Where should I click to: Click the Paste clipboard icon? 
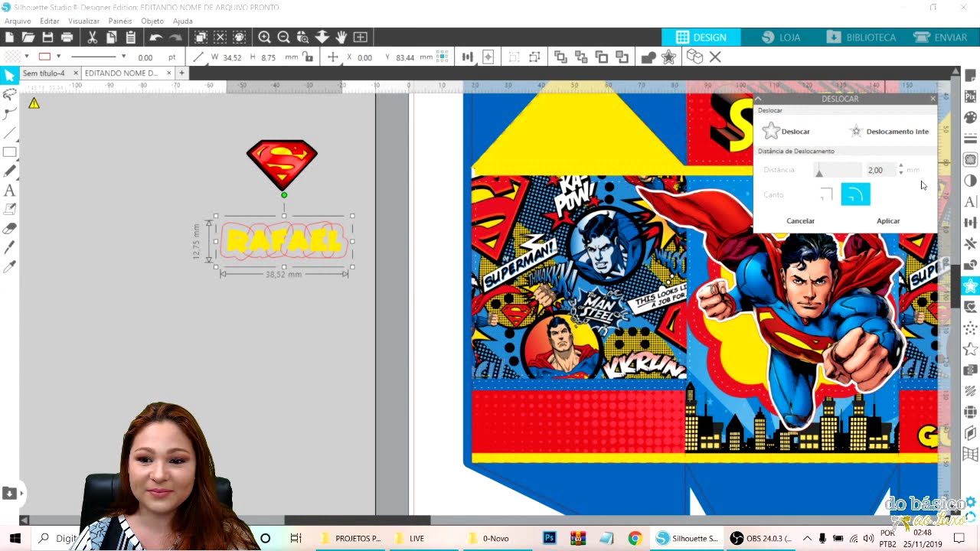click(130, 37)
